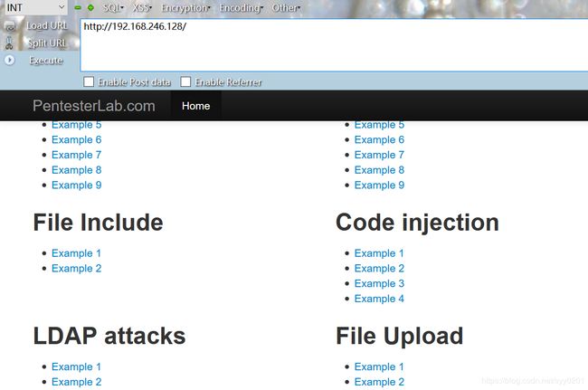Open Example 6 in left column
The image size is (588, 390).
pos(77,140)
